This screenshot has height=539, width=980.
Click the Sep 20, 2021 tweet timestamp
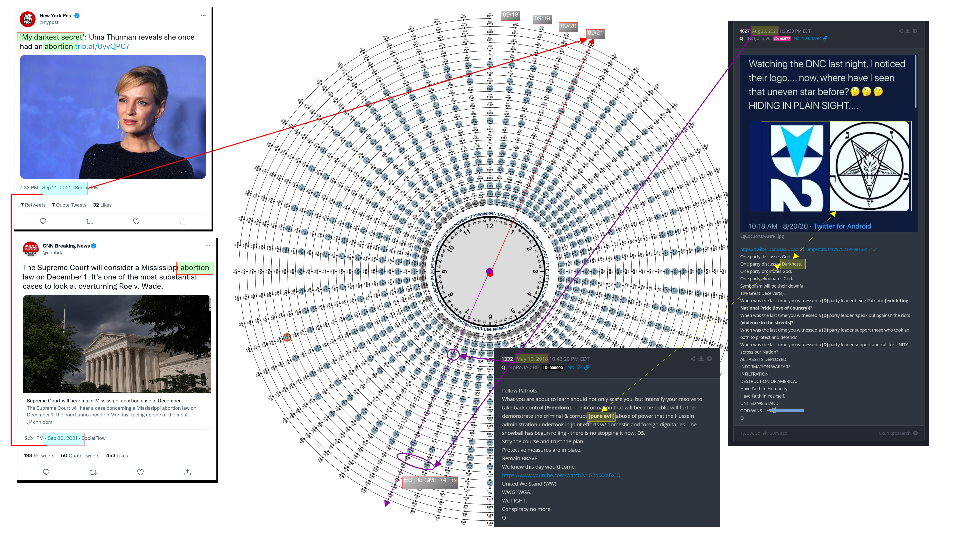click(x=62, y=438)
